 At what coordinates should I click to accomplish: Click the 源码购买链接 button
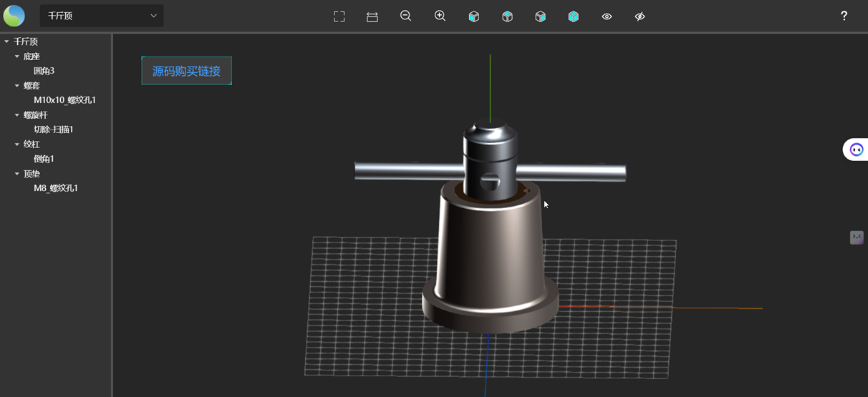(x=186, y=71)
